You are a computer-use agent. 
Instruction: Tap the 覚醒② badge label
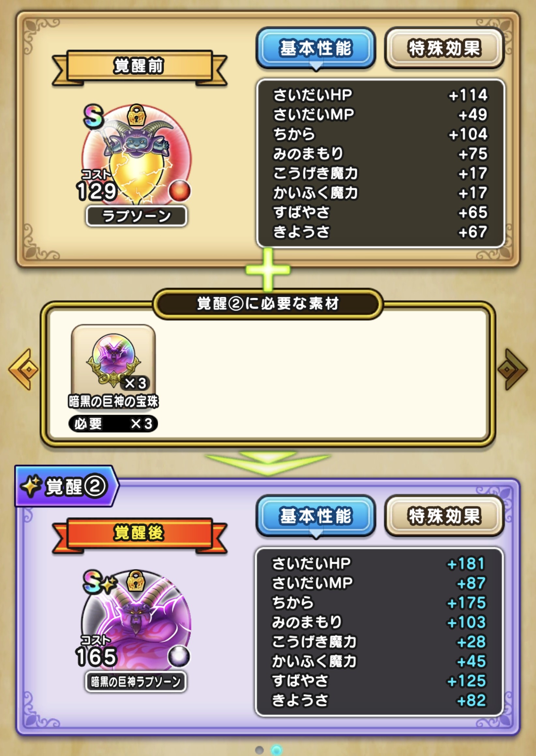[x=66, y=486]
